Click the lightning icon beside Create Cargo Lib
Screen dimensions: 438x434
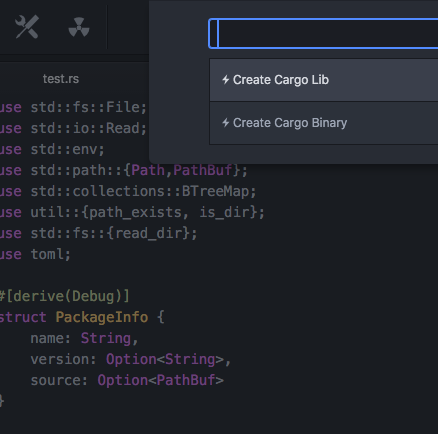pos(226,80)
